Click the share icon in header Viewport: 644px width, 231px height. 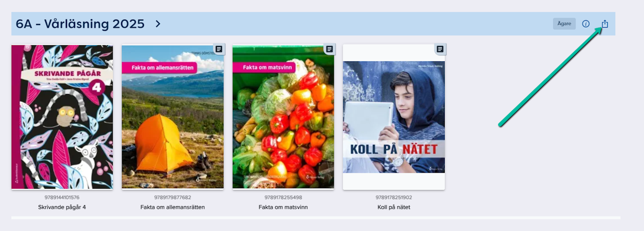605,24
